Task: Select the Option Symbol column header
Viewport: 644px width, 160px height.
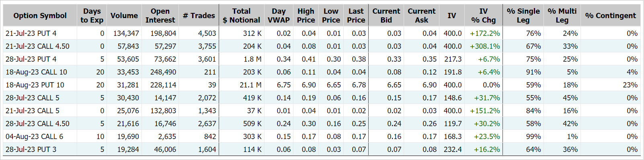Action: [40, 16]
